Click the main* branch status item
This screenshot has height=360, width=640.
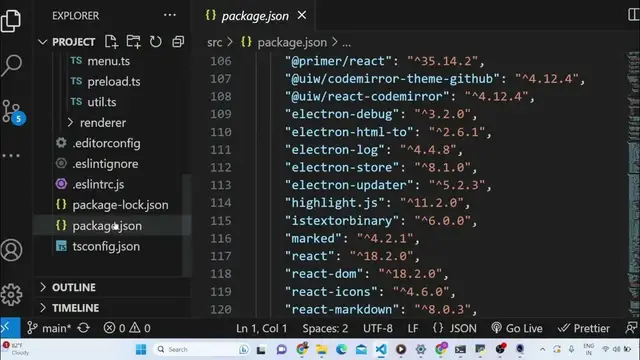49,328
